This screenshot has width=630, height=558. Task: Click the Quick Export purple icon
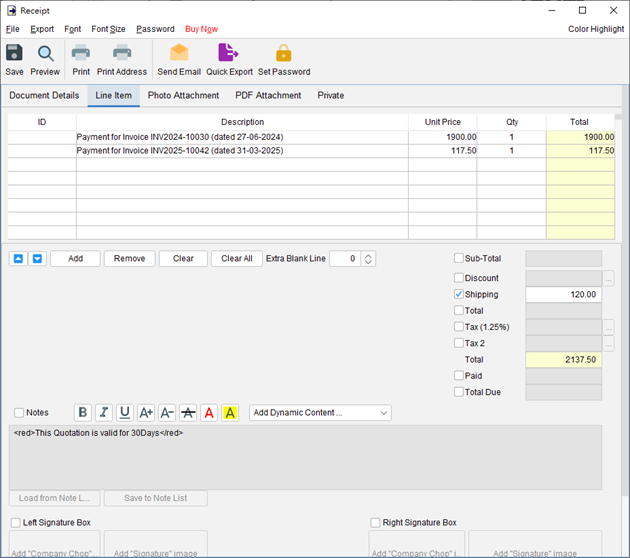click(x=228, y=53)
